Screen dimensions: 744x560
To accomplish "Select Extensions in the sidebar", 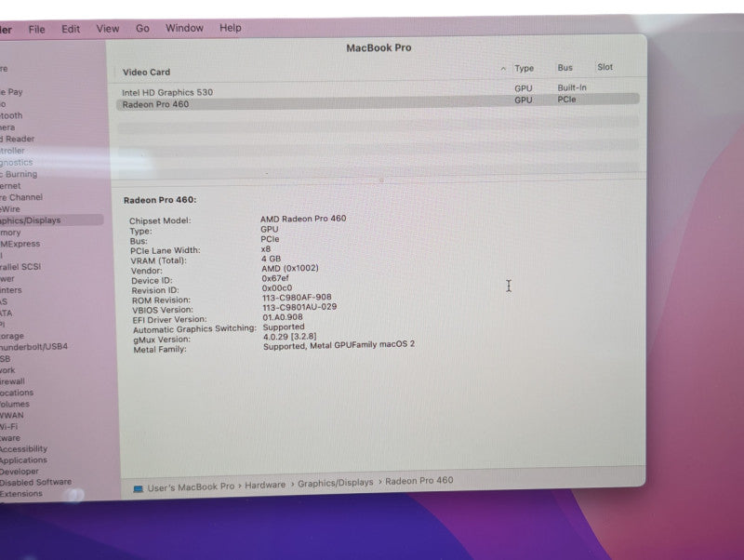I will pos(21,494).
